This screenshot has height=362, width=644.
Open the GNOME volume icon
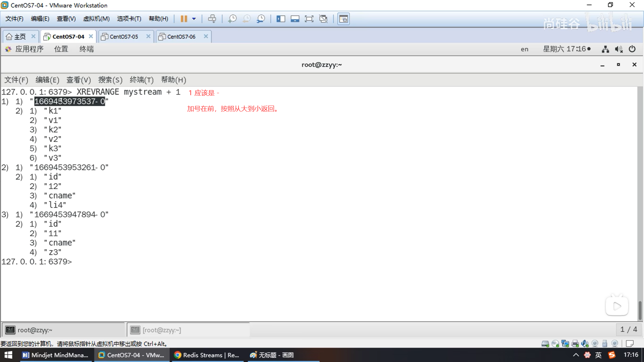point(619,49)
